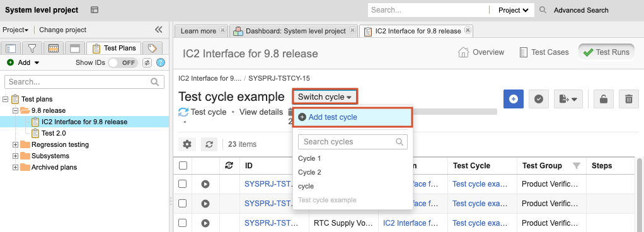Click the search magnifier icon in top bar

(543, 10)
